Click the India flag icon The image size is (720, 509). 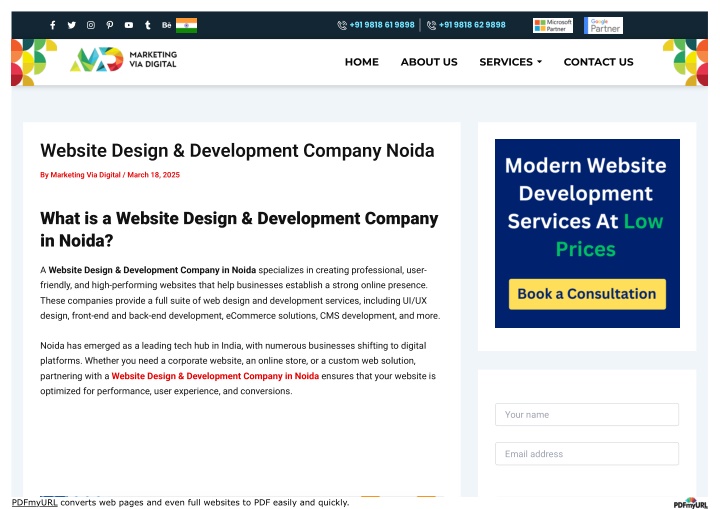coord(186,25)
